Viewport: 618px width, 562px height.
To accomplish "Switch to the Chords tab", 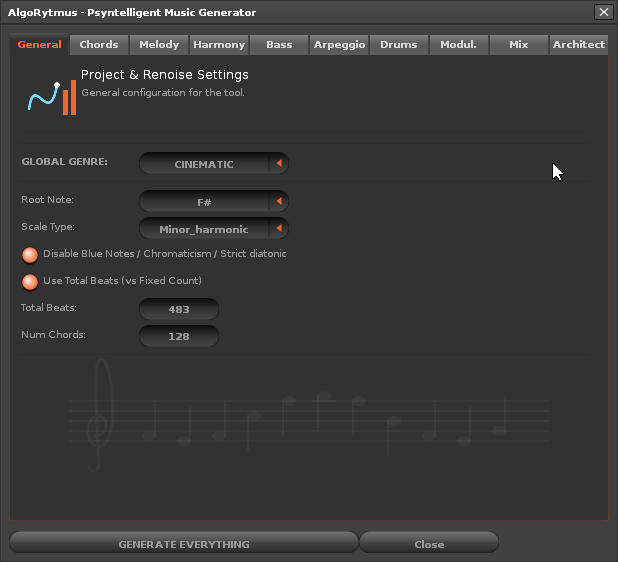I will pyautogui.click(x=99, y=45).
